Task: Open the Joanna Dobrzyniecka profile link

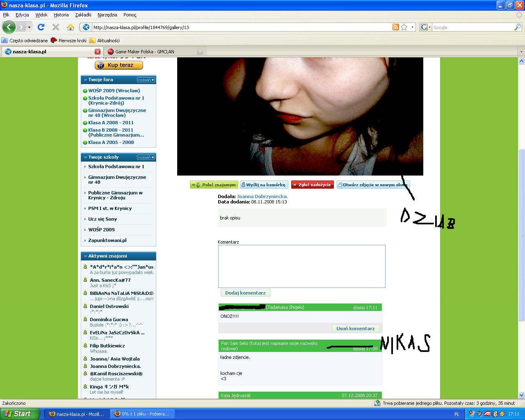Action: [262, 196]
